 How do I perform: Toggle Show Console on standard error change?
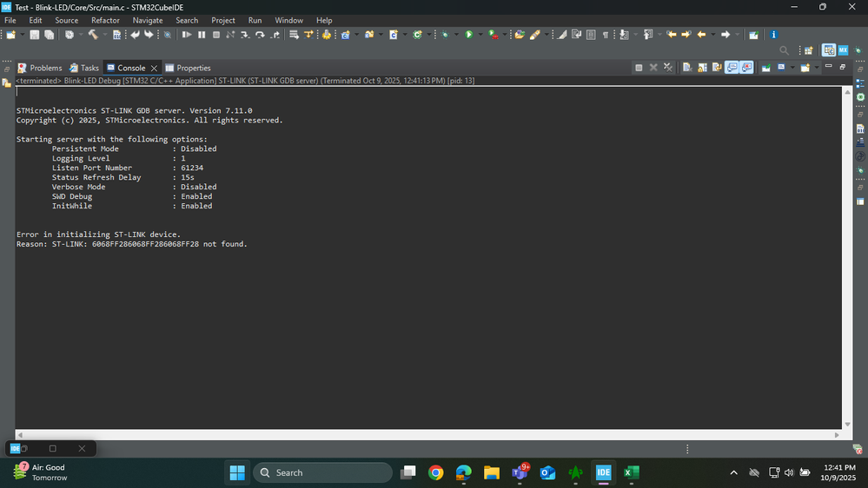tap(746, 68)
